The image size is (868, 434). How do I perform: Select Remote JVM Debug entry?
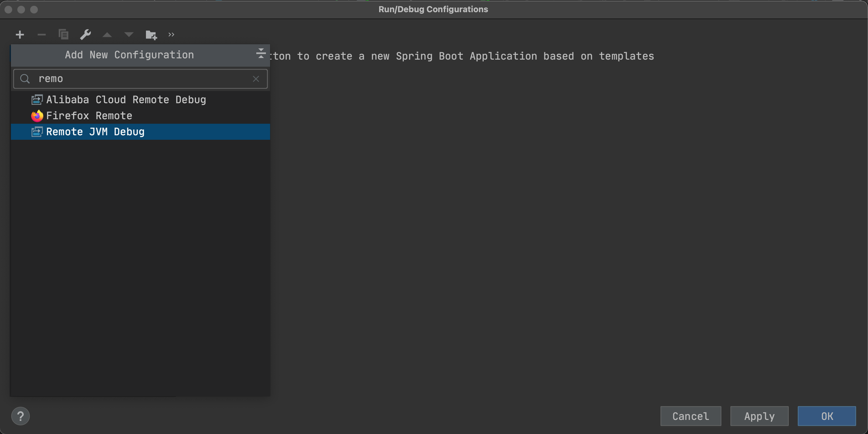[x=95, y=132]
